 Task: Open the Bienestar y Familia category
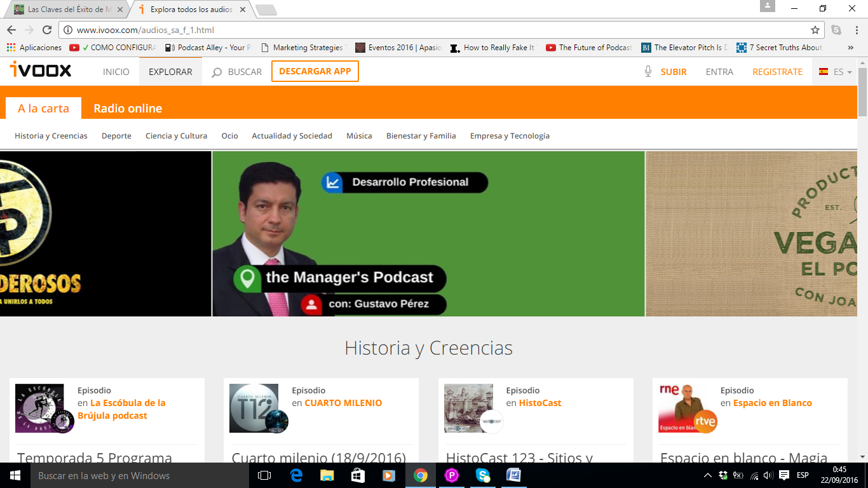coord(421,136)
